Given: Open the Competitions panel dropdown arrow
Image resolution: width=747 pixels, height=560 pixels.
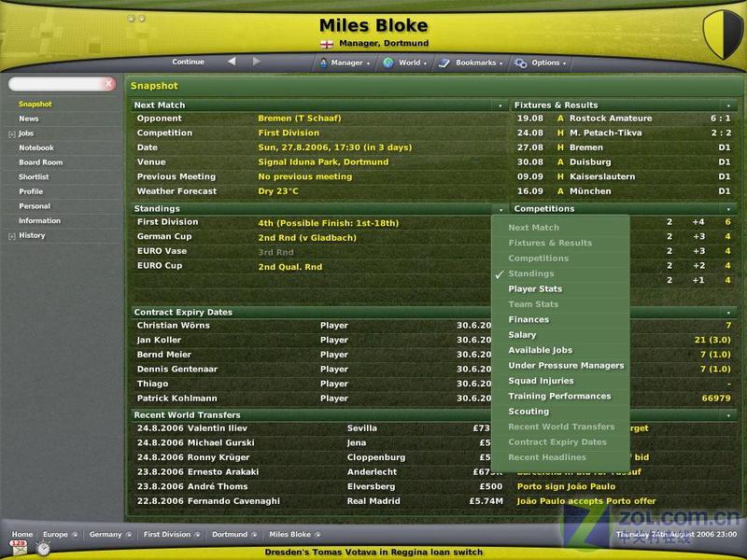Looking at the screenshot, I should pos(728,209).
